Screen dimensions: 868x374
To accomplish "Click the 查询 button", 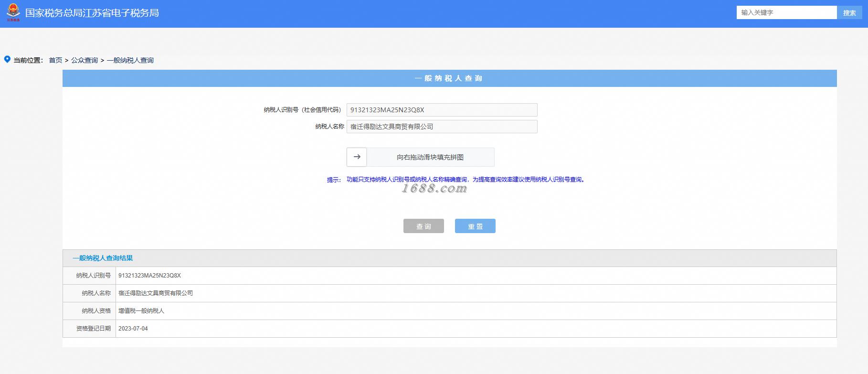I will [x=423, y=226].
